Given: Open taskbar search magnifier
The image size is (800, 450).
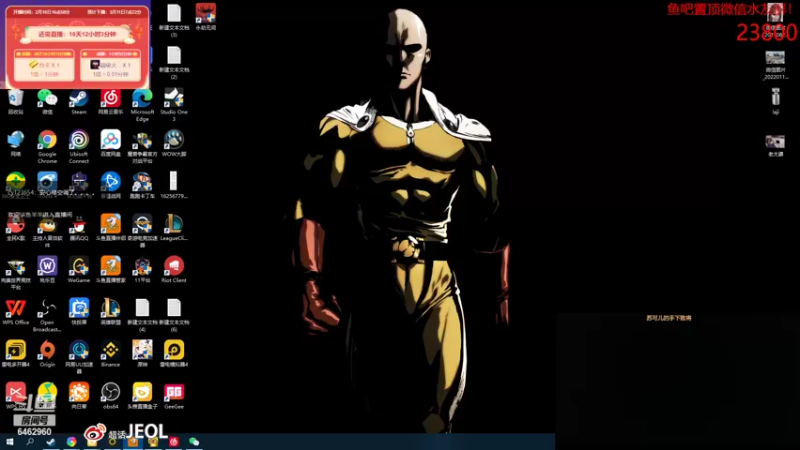Looking at the screenshot, I should tap(30, 442).
